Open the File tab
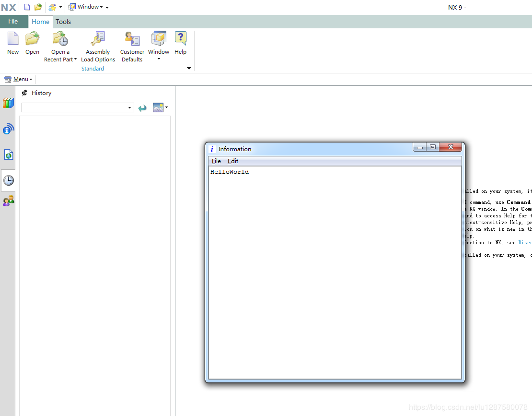The image size is (532, 416). coord(13,22)
